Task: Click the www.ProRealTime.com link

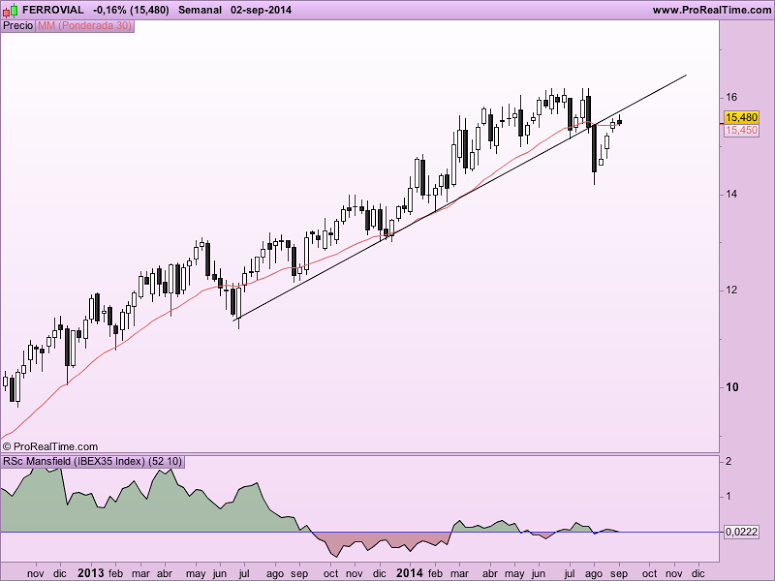Action: coord(712,10)
